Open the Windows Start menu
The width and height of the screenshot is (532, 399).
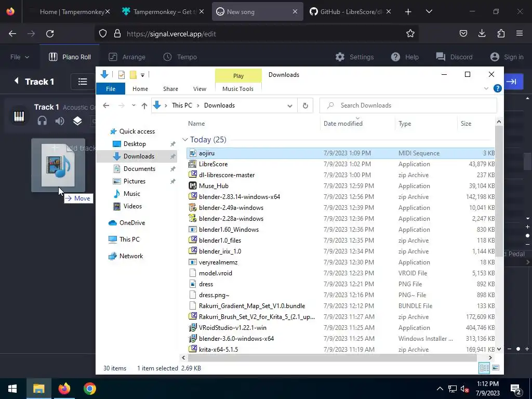tap(12, 389)
